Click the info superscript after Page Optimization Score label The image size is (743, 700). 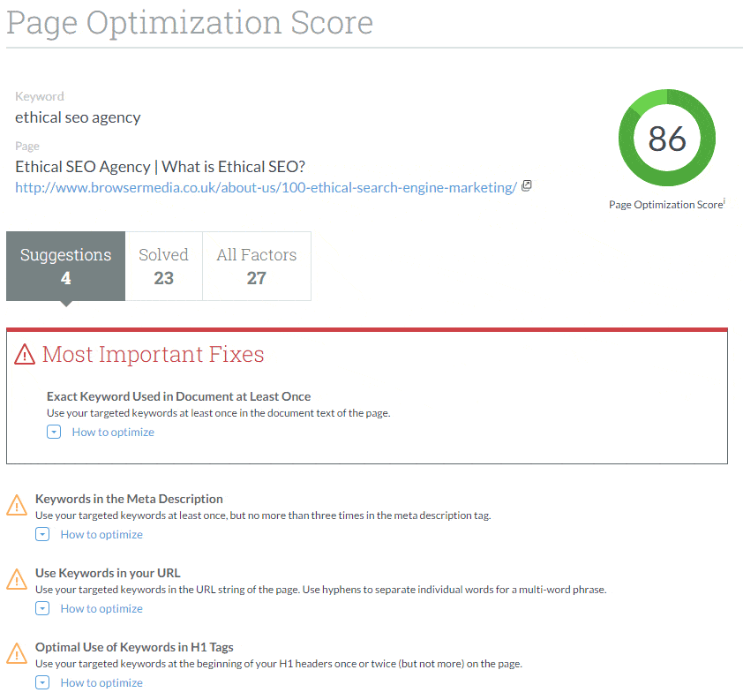(724, 201)
